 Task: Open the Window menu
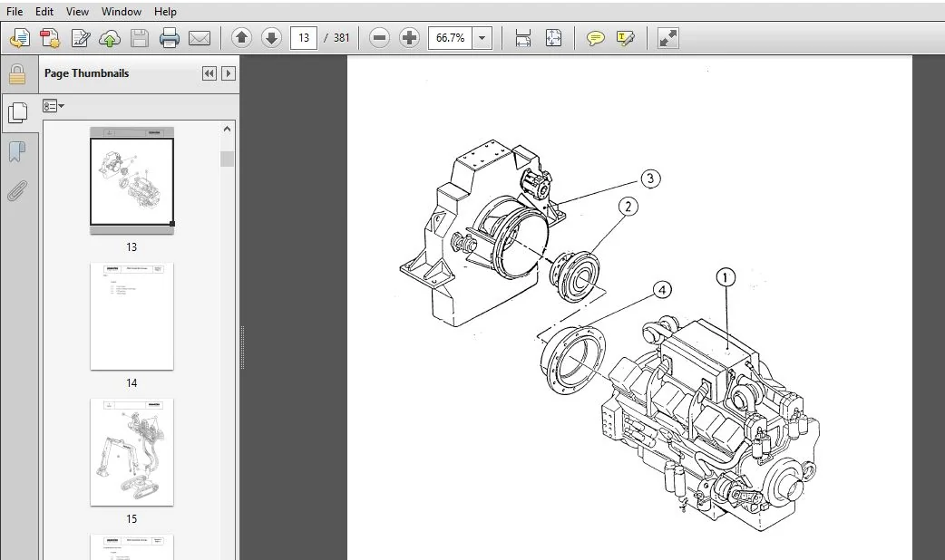pyautogui.click(x=122, y=12)
